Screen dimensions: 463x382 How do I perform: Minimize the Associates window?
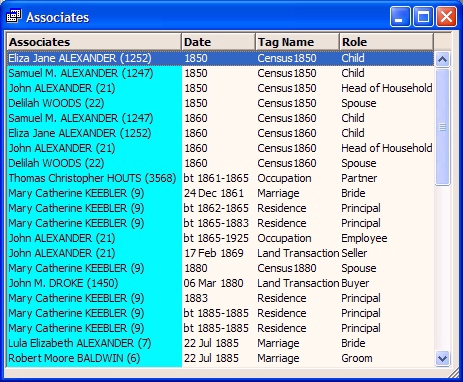coord(400,17)
